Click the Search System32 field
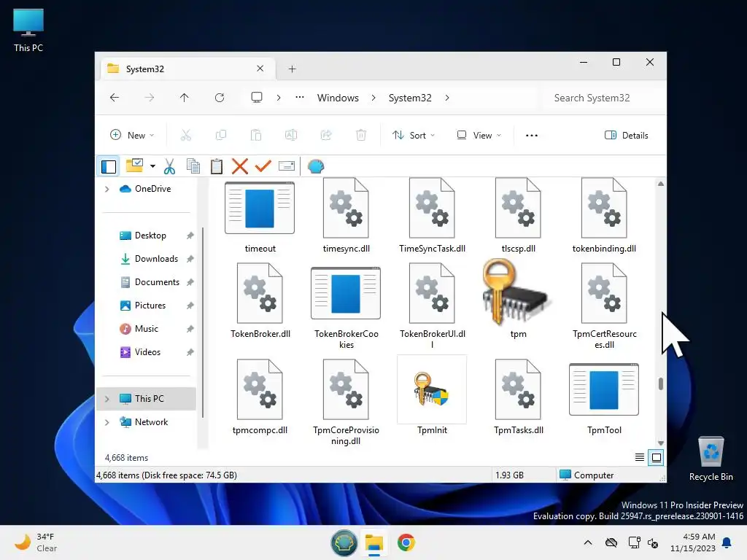747x560 pixels. pos(602,98)
